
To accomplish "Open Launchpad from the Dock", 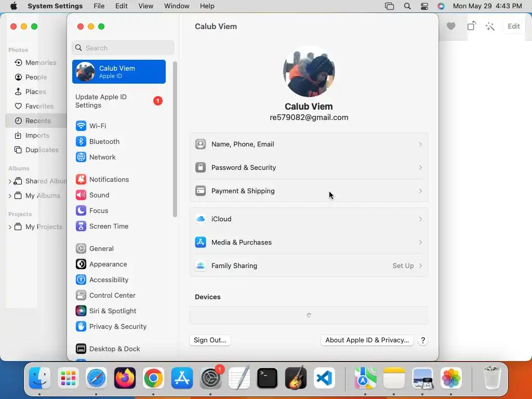I will (x=68, y=378).
